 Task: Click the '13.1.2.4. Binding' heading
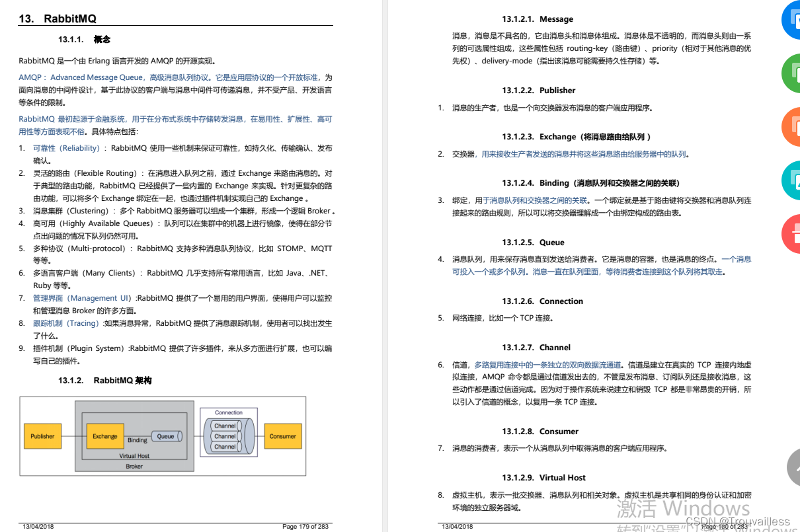tap(591, 183)
